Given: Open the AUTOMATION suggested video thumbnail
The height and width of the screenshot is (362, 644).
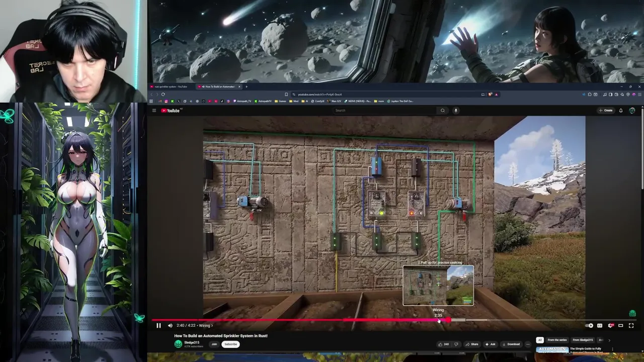Looking at the screenshot, I should coord(552,350).
